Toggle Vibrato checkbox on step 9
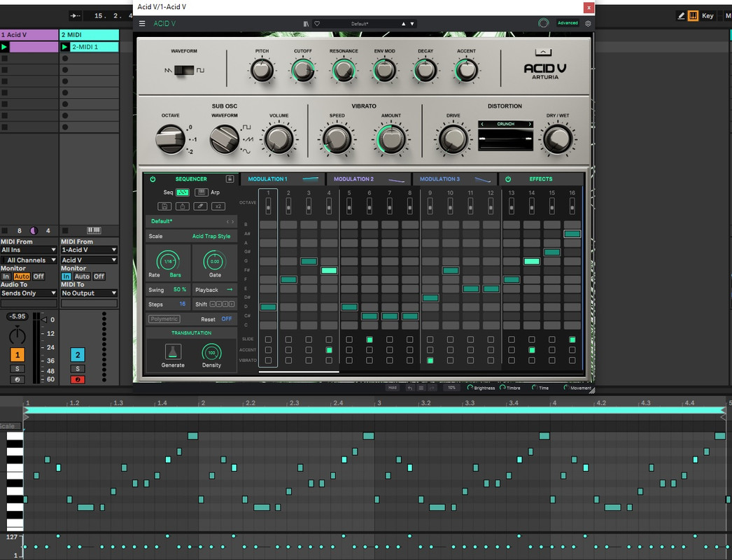This screenshot has height=560, width=732. point(430,360)
